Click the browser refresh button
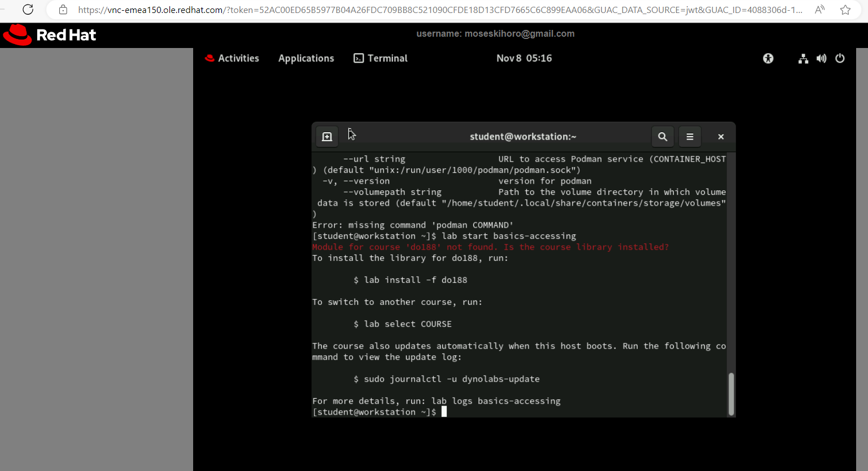Viewport: 868px width, 471px height. click(x=28, y=10)
